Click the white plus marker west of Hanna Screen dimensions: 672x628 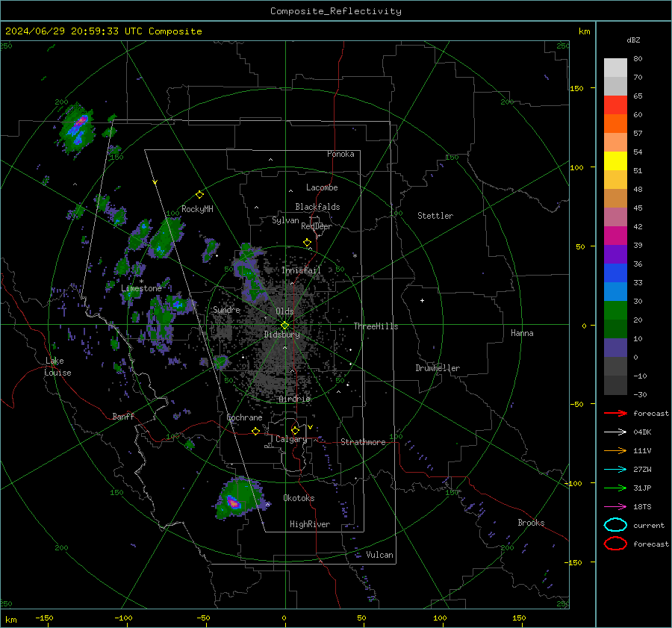point(422,300)
